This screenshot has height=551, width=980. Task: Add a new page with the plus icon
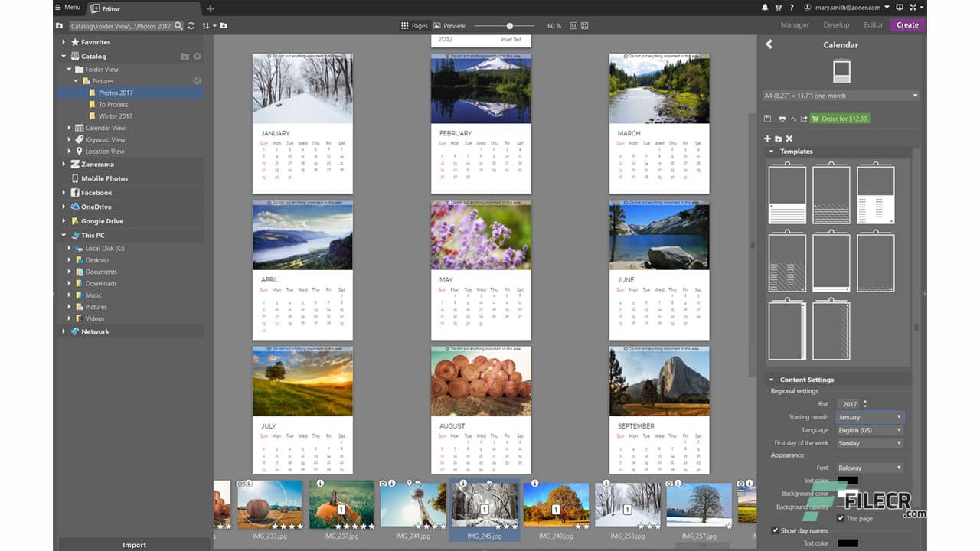767,139
